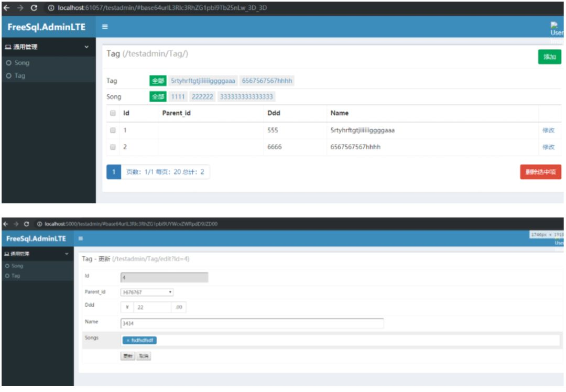Screen dimensions: 566x392
Task: Click the Ddd column header
Action: tap(274, 113)
